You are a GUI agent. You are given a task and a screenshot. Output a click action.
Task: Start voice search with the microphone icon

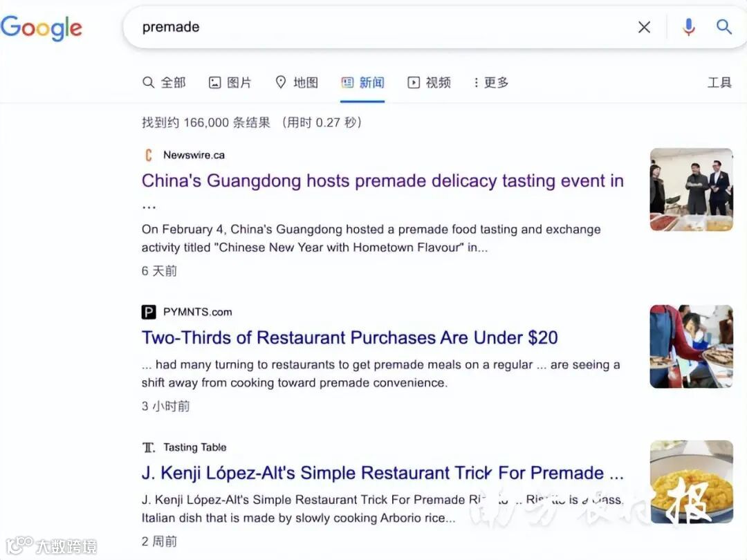pyautogui.click(x=688, y=27)
